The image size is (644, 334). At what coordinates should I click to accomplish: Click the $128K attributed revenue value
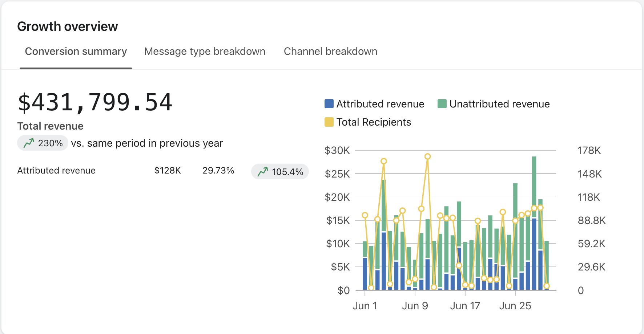[168, 170]
